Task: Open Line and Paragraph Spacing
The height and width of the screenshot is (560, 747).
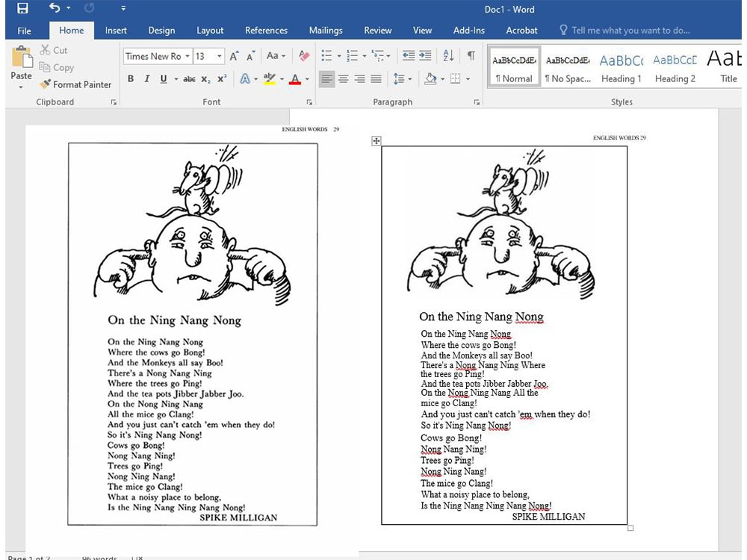Action: tap(399, 78)
